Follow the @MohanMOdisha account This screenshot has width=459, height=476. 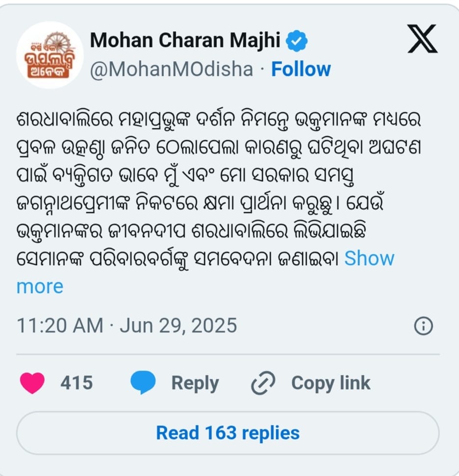pos(301,70)
